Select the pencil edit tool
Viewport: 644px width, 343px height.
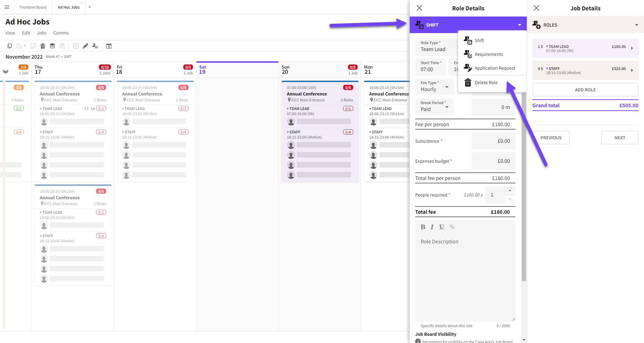tap(85, 46)
